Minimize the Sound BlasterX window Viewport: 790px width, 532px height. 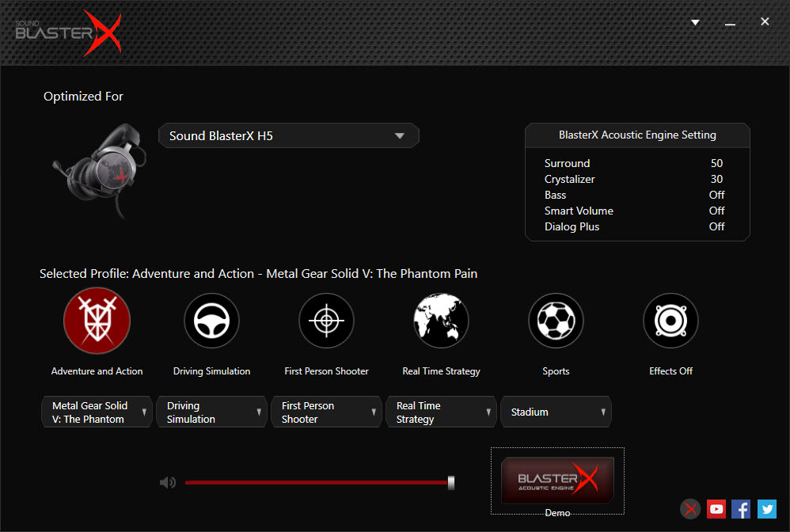[730, 23]
